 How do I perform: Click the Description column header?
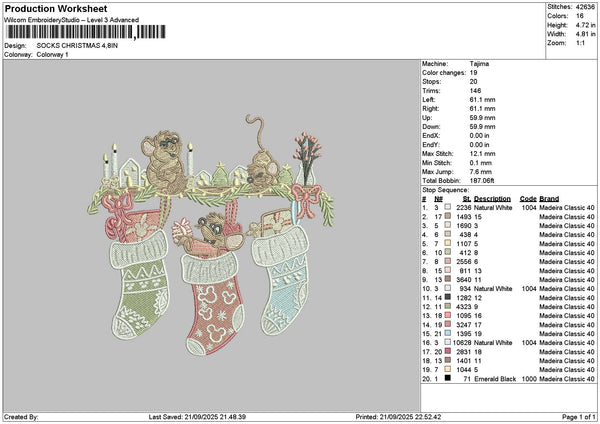492,199
